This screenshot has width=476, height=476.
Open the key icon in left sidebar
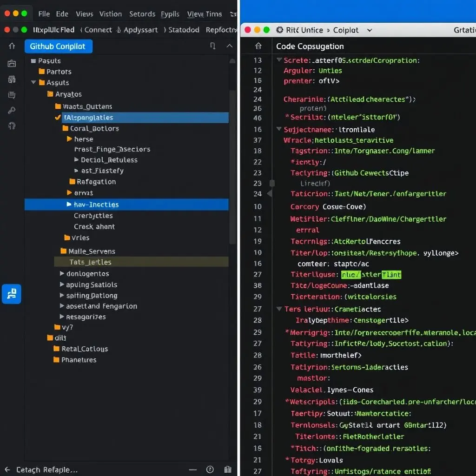[x=12, y=110]
